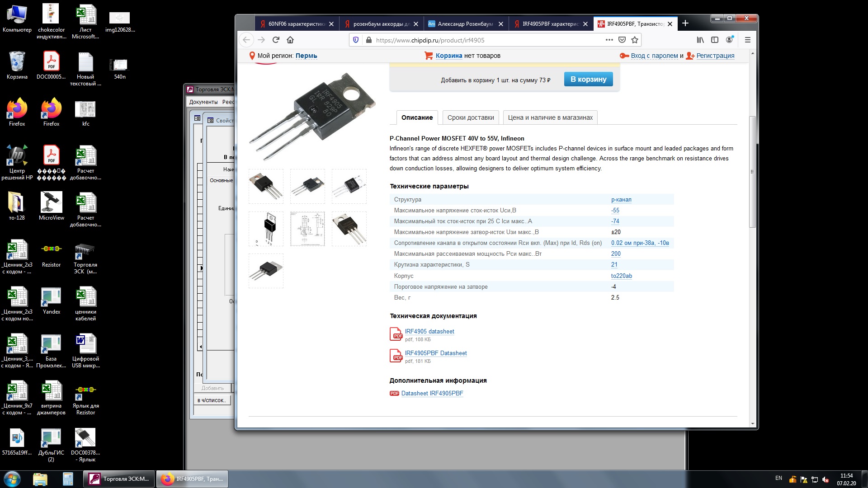Click the Регистрация link

(715, 56)
